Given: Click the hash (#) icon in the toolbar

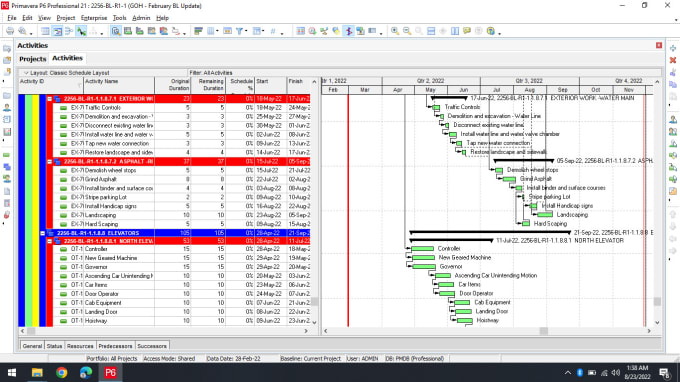Looking at the screenshot, I should (x=273, y=31).
